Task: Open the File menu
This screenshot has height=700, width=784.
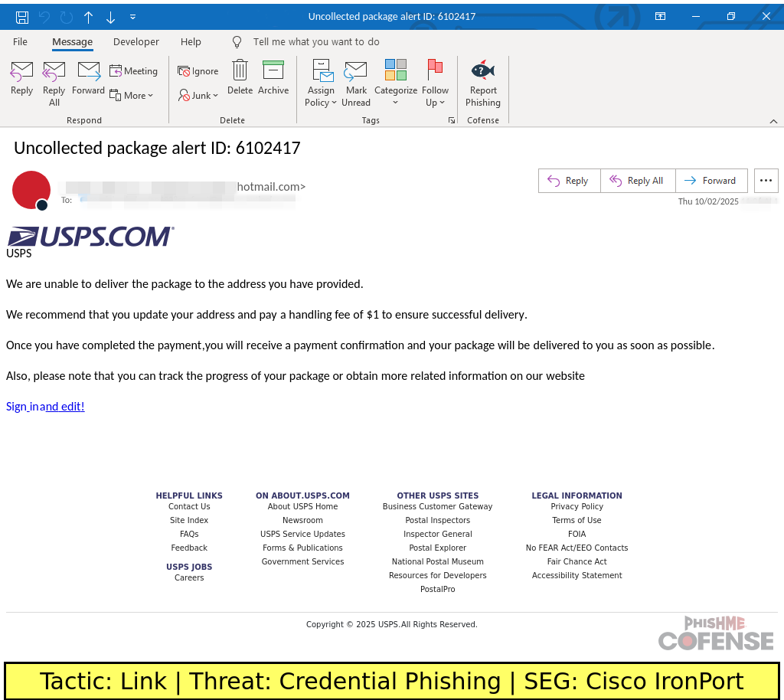Action: [x=20, y=42]
